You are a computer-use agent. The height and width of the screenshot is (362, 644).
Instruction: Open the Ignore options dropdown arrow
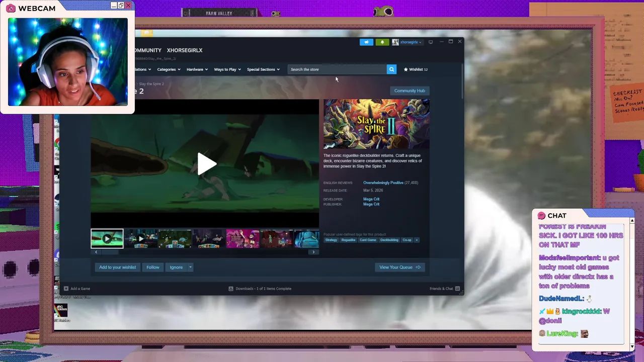[x=190, y=267]
